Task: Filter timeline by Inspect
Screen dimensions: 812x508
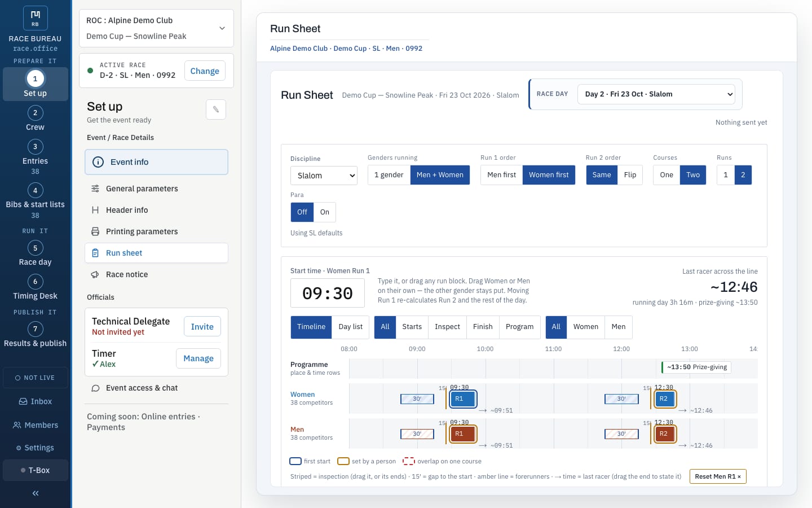Action: pyautogui.click(x=447, y=327)
